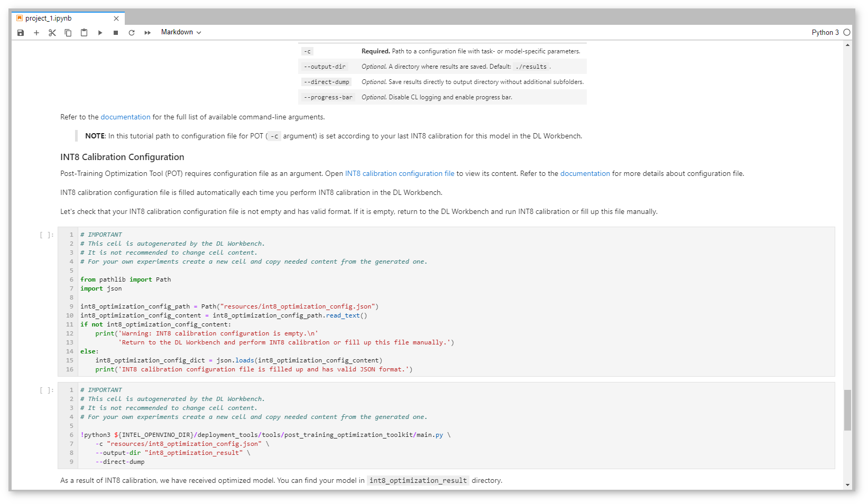Click the --output-dir argument in the table
This screenshot has height=504, width=868.
[325, 67]
